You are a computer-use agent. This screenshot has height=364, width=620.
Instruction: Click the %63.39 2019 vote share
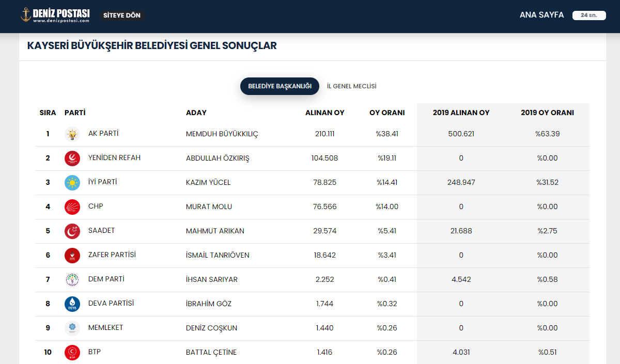(x=548, y=134)
